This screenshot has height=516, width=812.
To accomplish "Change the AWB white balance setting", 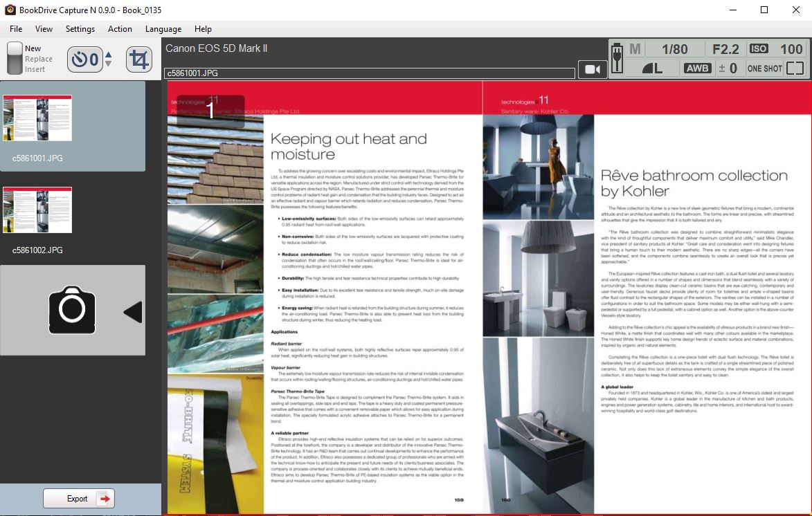I will 698,68.
